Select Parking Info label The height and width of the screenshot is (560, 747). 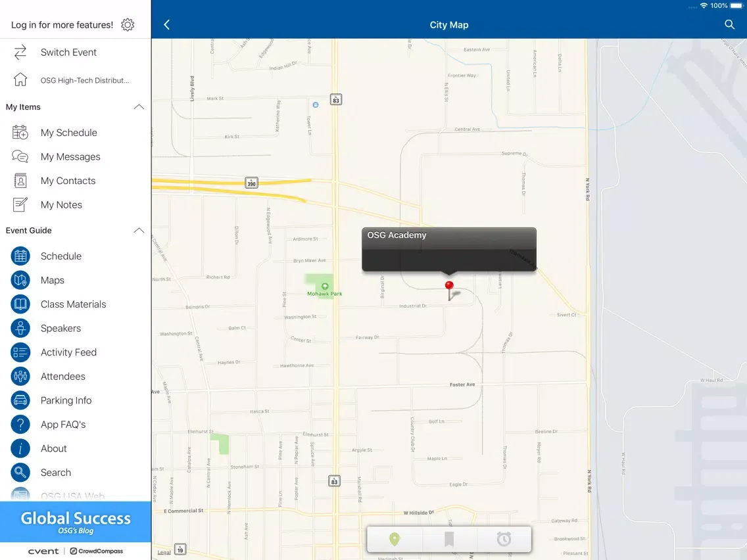pyautogui.click(x=66, y=400)
